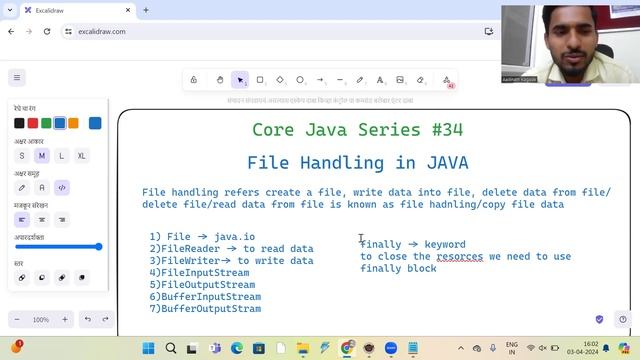
Task: Go back in browser history
Action: click(x=11, y=31)
